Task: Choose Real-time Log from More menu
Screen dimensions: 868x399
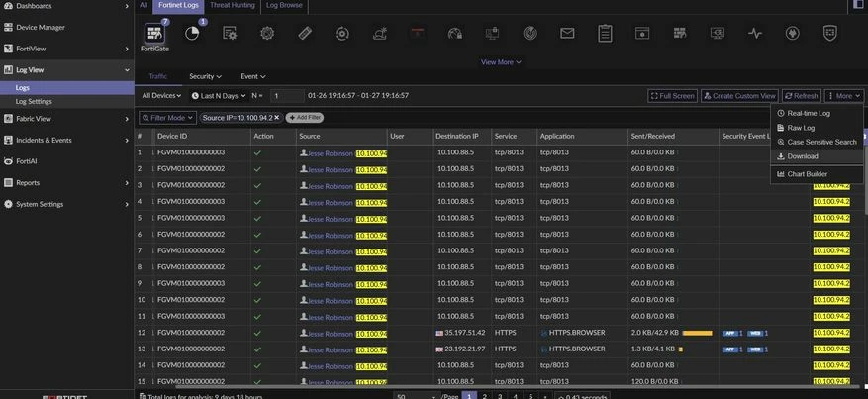Action: 817,113
